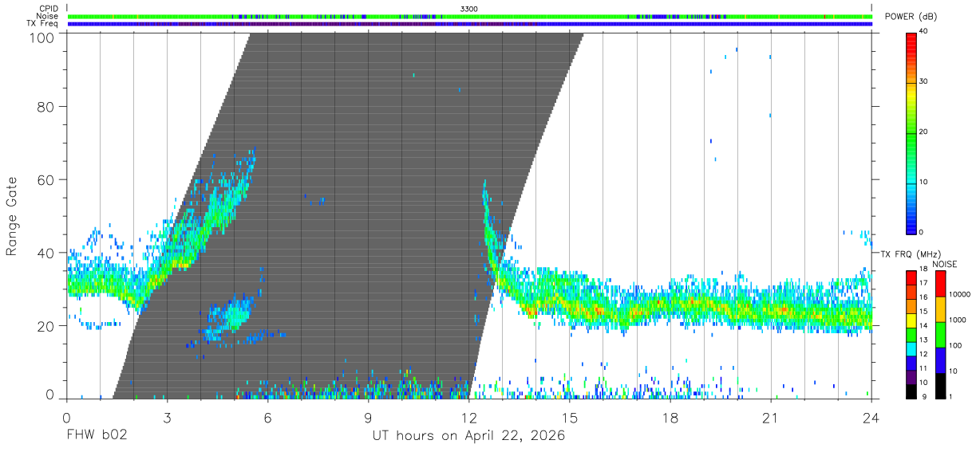Click the TX Freq indicator strip above the plot
Viewport: 980px width, 452px height.
[x=469, y=24]
